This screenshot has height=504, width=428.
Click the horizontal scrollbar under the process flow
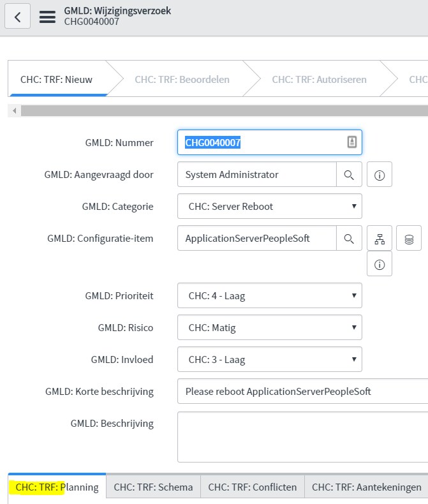pyautogui.click(x=225, y=110)
